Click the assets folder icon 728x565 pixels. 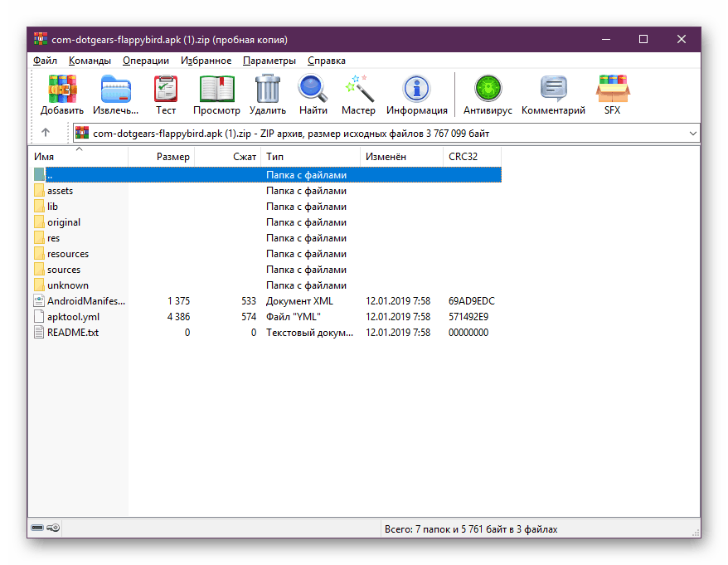tap(40, 191)
